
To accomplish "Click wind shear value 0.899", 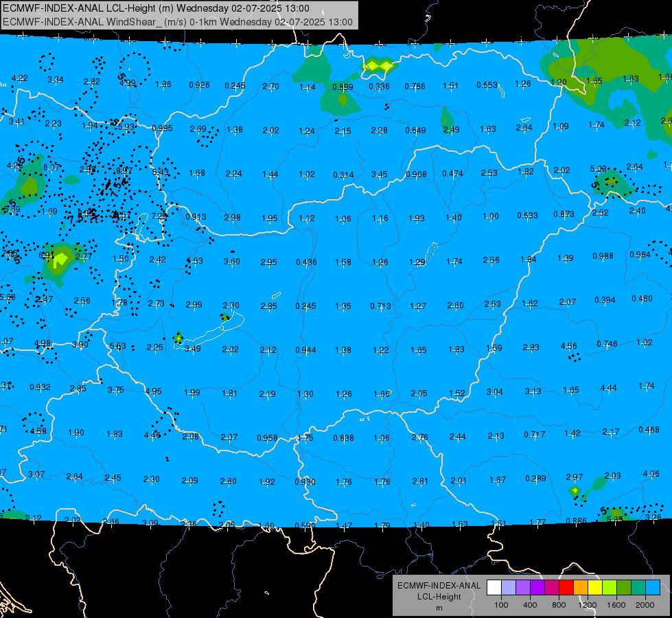I will coord(343,87).
